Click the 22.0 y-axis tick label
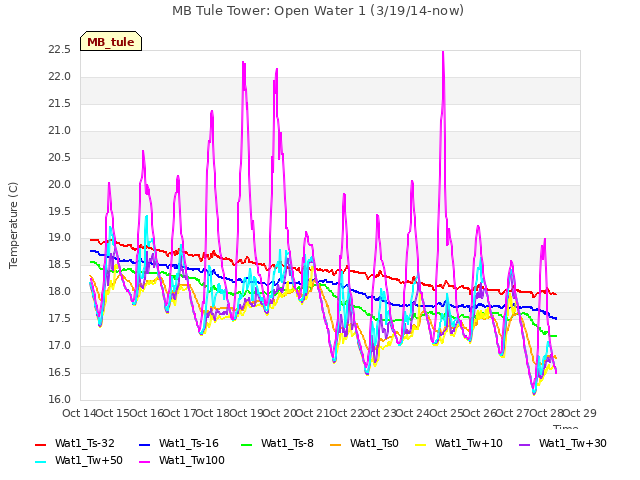 coord(60,77)
